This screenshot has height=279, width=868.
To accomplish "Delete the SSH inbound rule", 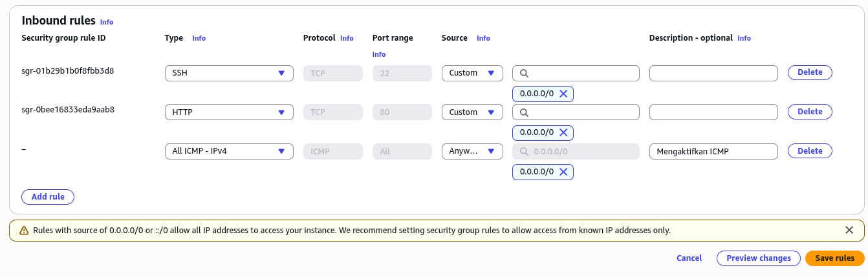I will point(810,72).
